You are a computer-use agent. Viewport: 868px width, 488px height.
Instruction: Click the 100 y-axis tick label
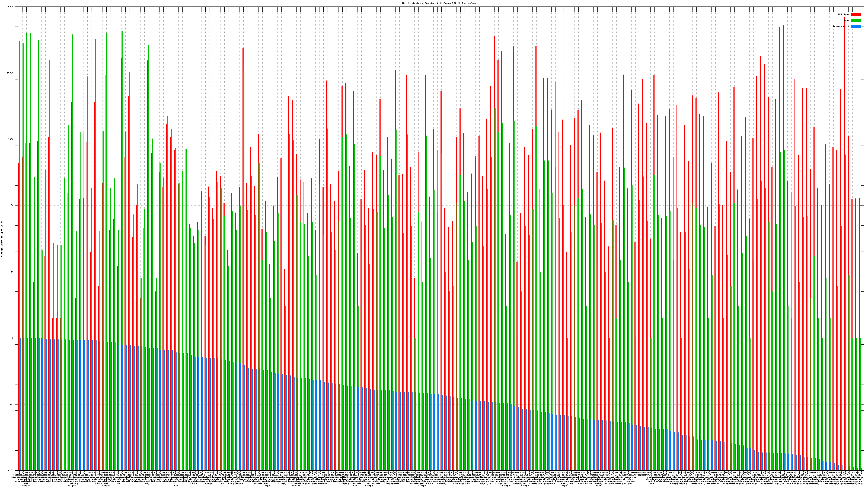pyautogui.click(x=12, y=206)
